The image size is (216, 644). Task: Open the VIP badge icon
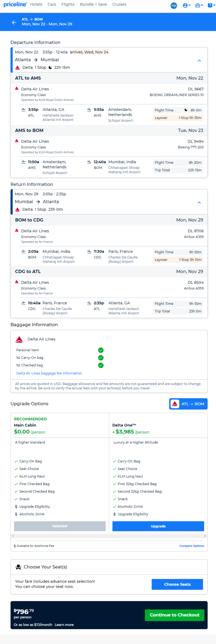174,5
